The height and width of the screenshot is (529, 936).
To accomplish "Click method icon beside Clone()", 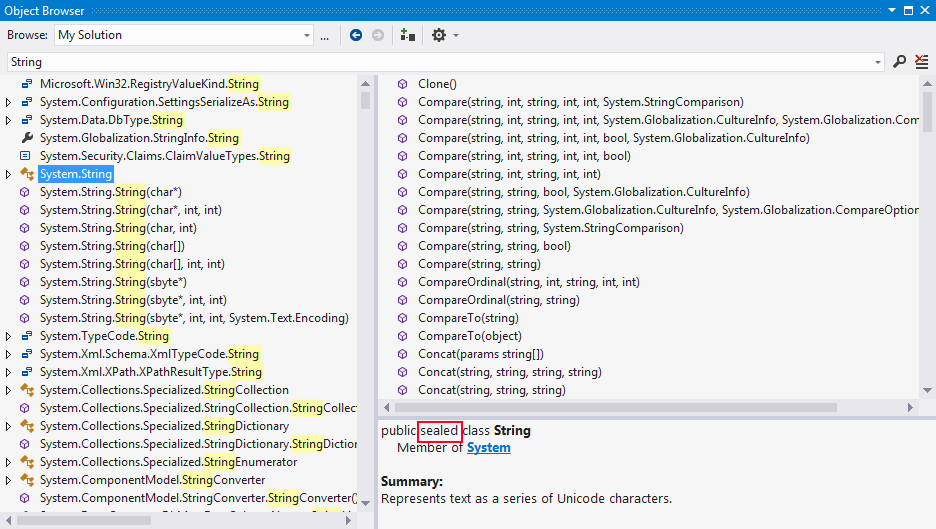I will (403, 84).
